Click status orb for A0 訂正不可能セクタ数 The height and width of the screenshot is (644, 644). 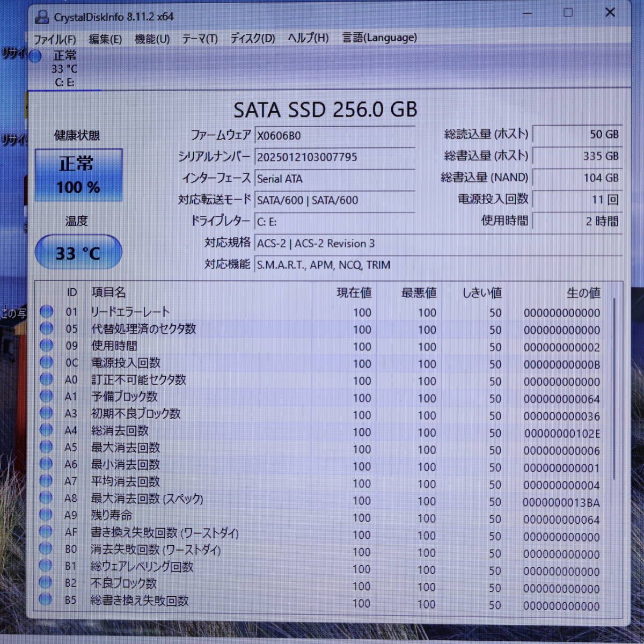(47, 379)
